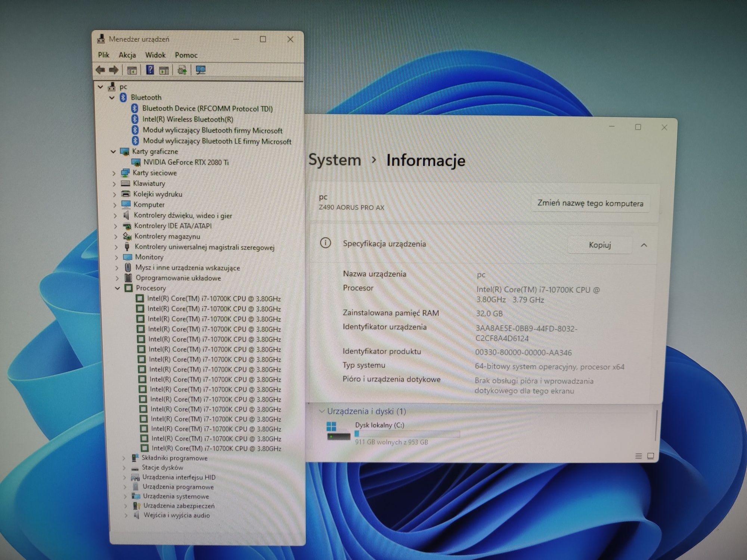Open the Help icon in Device Manager toolbar

150,70
